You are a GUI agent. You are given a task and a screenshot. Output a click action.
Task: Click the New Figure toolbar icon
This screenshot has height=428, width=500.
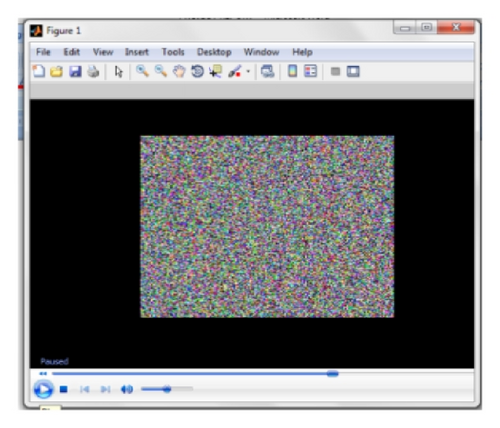pyautogui.click(x=39, y=71)
